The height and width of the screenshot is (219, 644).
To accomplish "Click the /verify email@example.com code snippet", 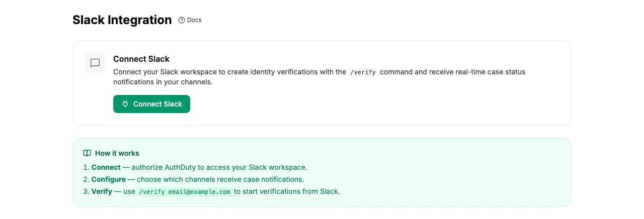I will click(x=185, y=191).
